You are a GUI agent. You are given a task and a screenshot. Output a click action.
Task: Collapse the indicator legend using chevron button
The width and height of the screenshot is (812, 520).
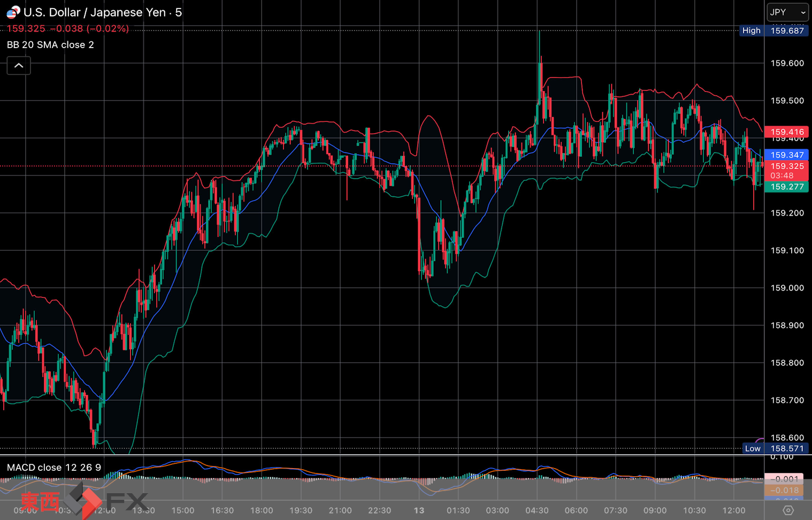[x=19, y=66]
